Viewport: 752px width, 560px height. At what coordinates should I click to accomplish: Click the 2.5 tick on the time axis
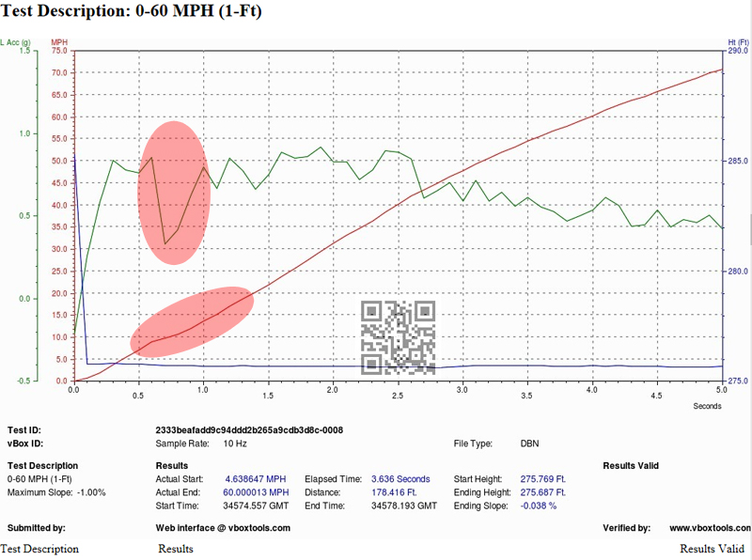pos(398,388)
